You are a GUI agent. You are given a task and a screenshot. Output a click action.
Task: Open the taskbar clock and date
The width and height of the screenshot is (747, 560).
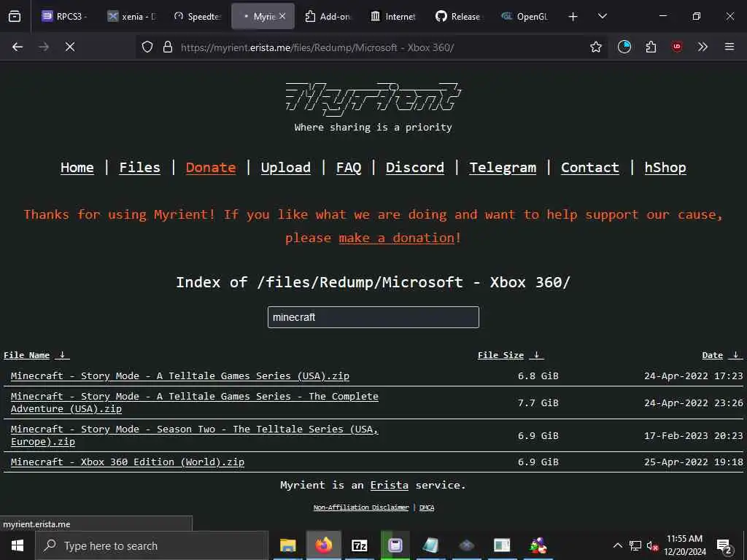click(684, 545)
